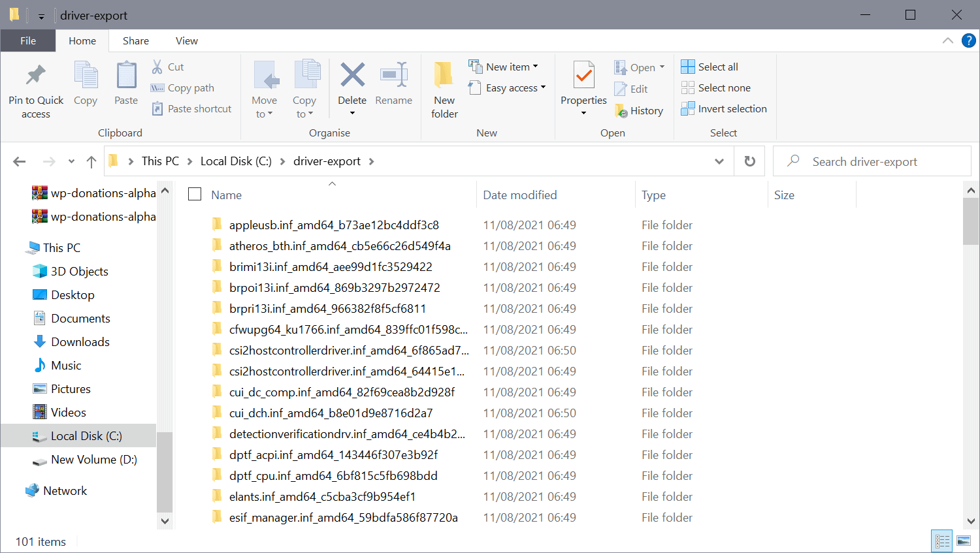Open the address bar dropdown chevron
980x553 pixels.
click(x=719, y=161)
